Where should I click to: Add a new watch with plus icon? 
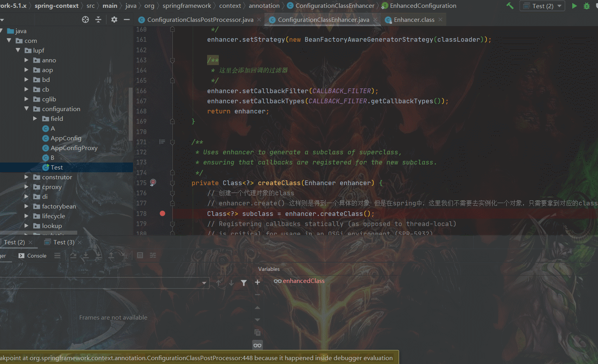(x=257, y=282)
